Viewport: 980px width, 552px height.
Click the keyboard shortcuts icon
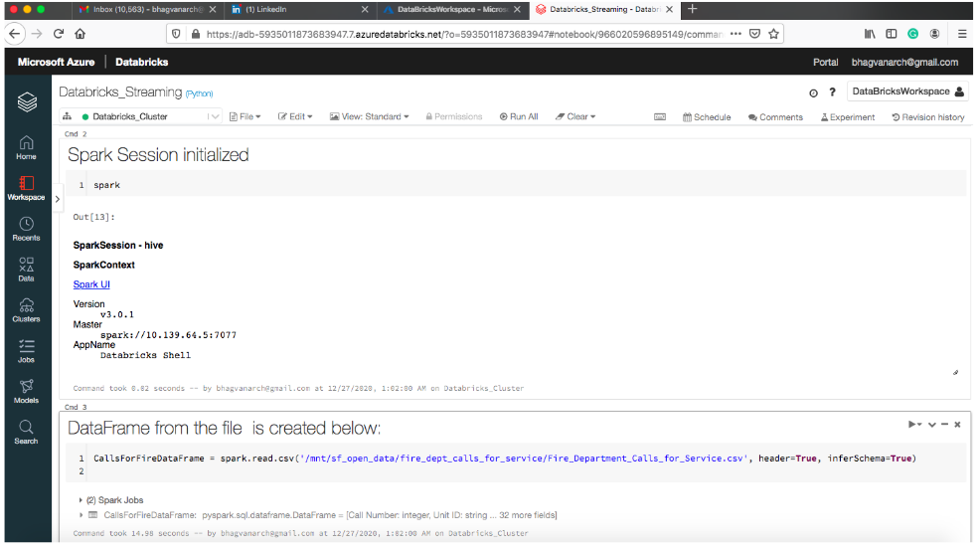tap(660, 117)
